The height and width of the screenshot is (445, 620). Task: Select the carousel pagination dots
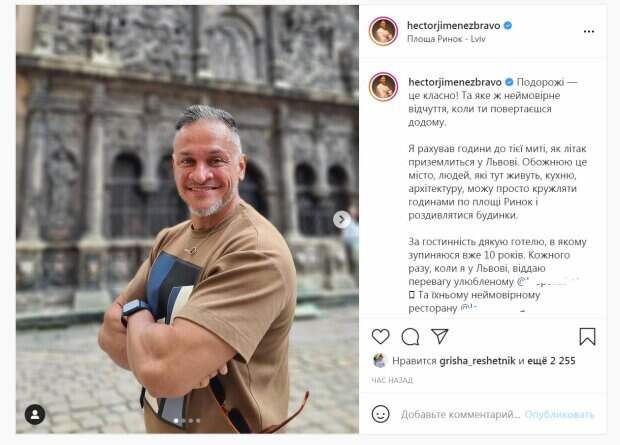tap(187, 421)
